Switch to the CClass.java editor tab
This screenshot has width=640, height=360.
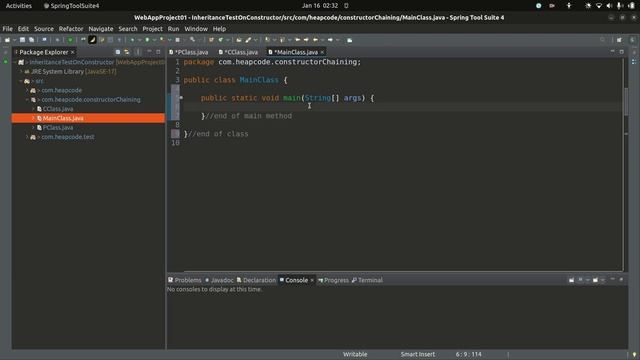click(x=239, y=52)
